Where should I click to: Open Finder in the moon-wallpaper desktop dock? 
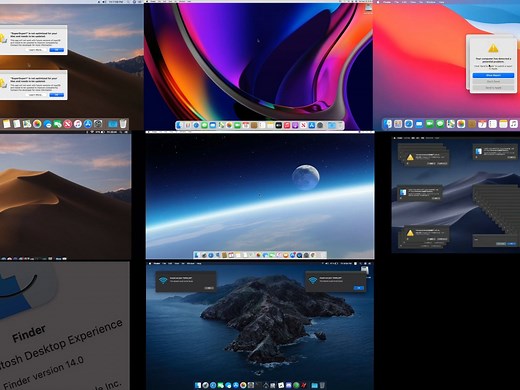pos(196,255)
